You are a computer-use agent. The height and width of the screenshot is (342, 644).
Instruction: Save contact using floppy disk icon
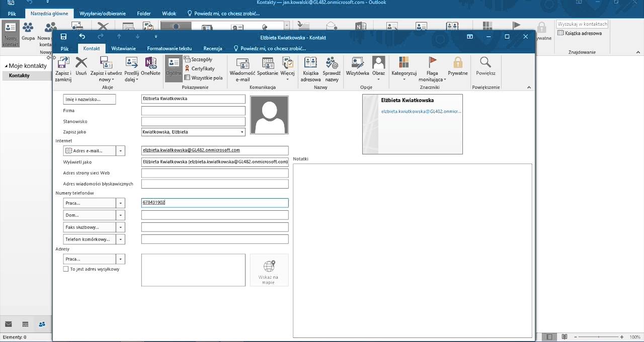coord(63,37)
